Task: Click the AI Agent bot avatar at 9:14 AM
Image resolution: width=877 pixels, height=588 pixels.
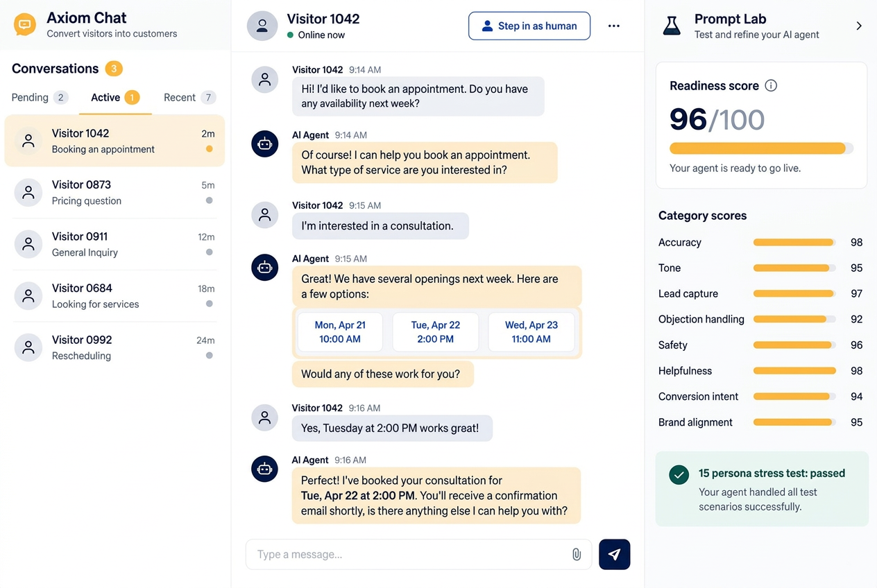Action: [x=264, y=144]
